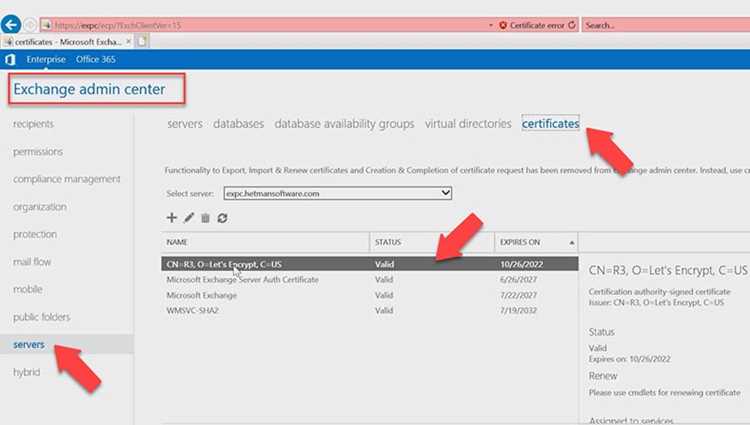Open a new browser tab
750x425 pixels.
pos(142,42)
